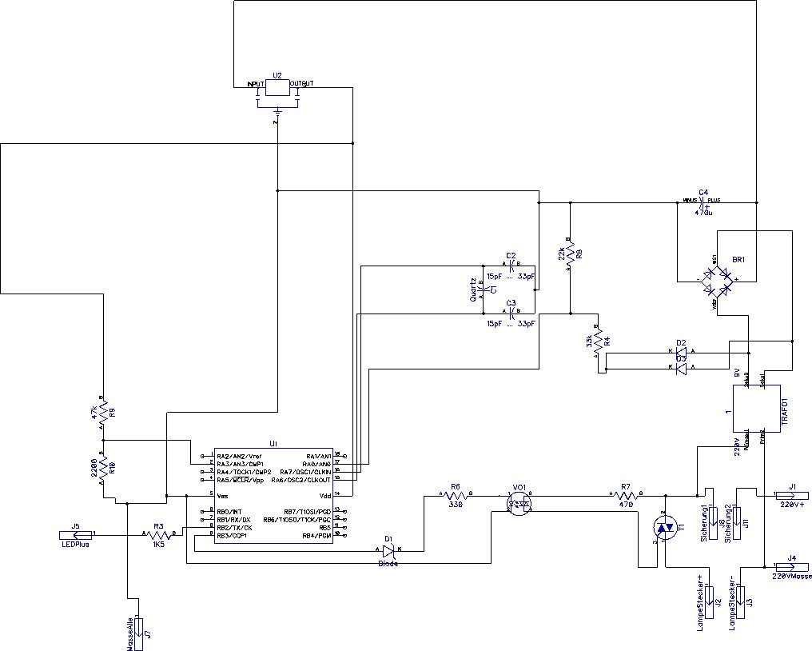Click the '1K5' resistor value text

click(x=158, y=544)
